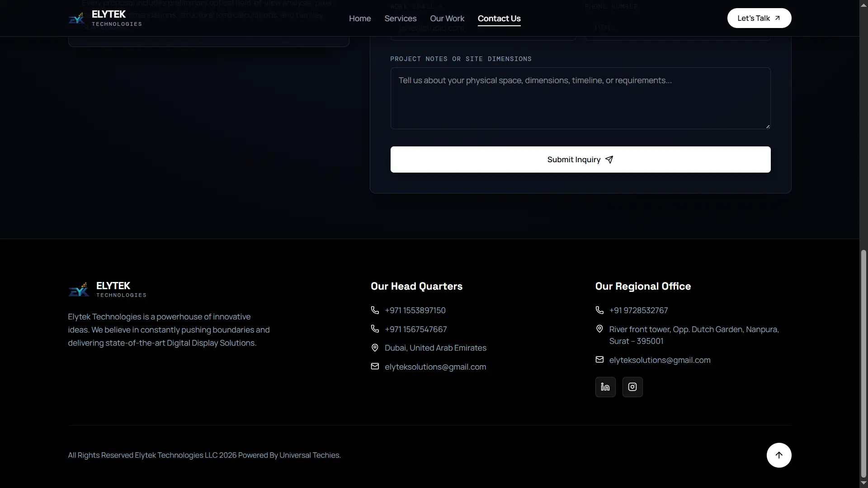Submit the inquiry form
868x488 pixels.
[580, 160]
